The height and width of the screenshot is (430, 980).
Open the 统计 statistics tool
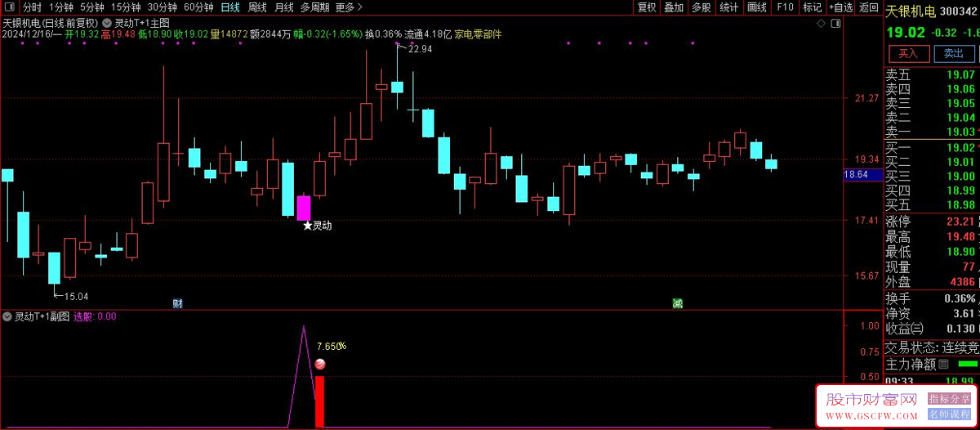729,7
